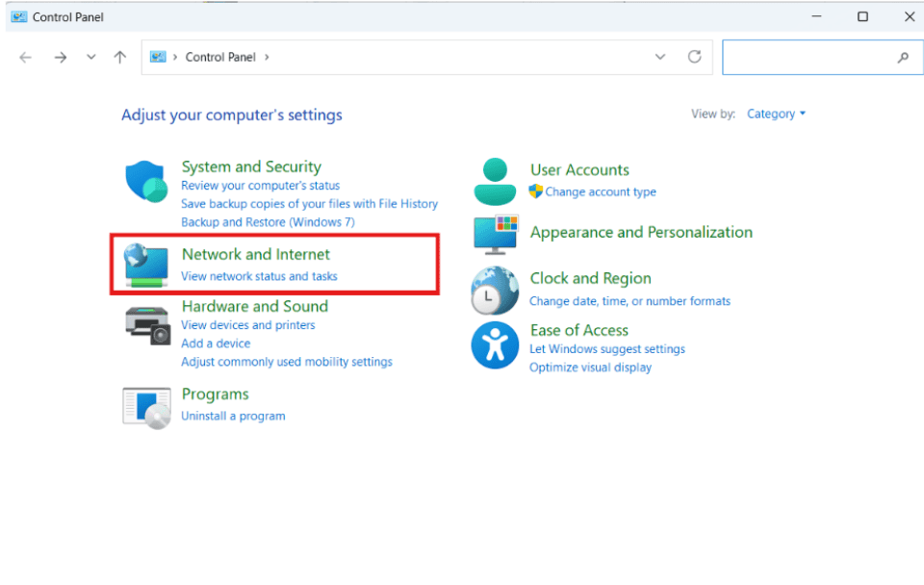
Task: Click the Appearance and Personalization monitor icon
Action: [496, 235]
